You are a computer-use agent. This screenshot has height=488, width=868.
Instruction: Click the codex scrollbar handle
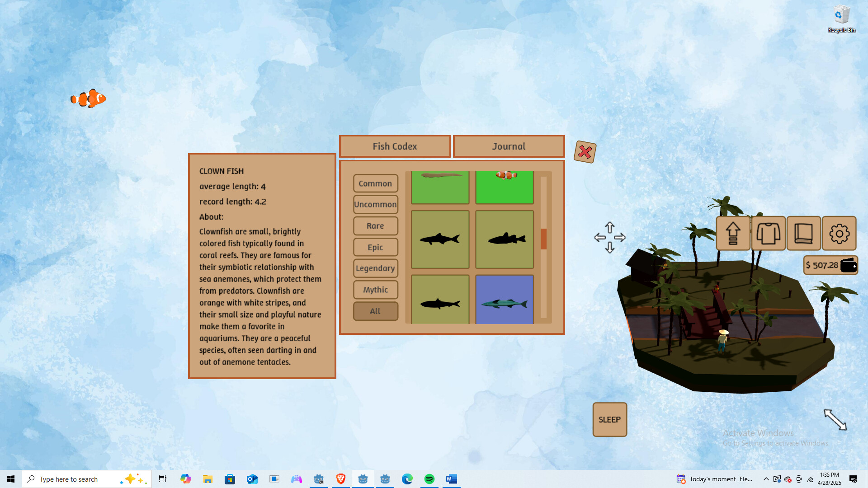(543, 239)
